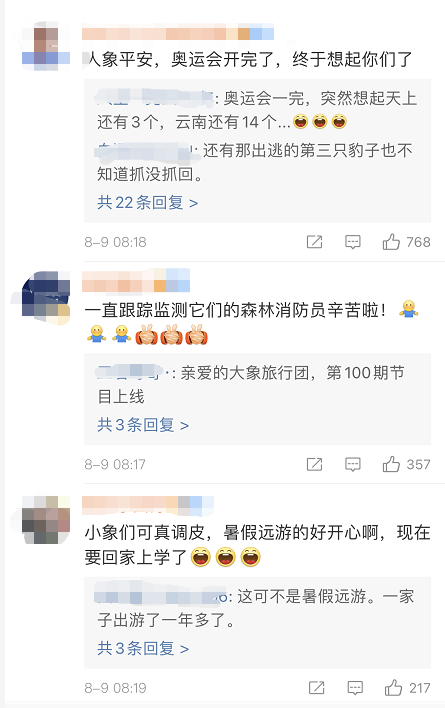Share the forest firefighter comment

click(x=314, y=464)
